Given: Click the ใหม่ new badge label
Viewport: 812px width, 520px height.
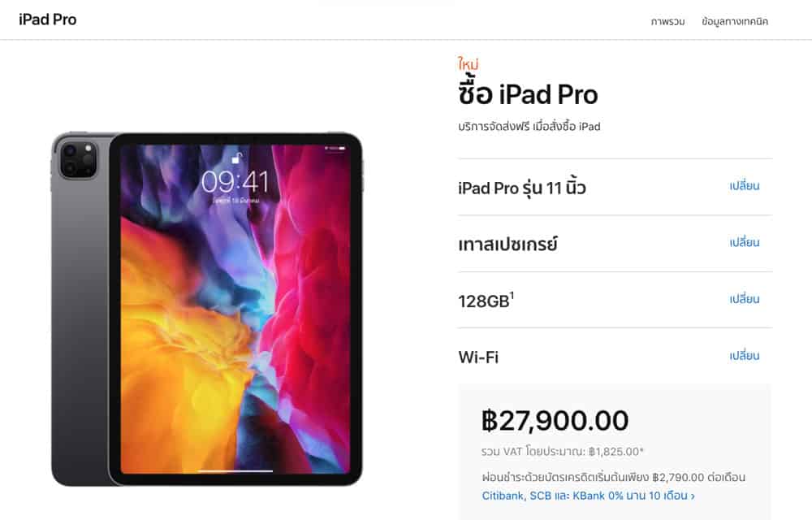Looking at the screenshot, I should (x=469, y=63).
